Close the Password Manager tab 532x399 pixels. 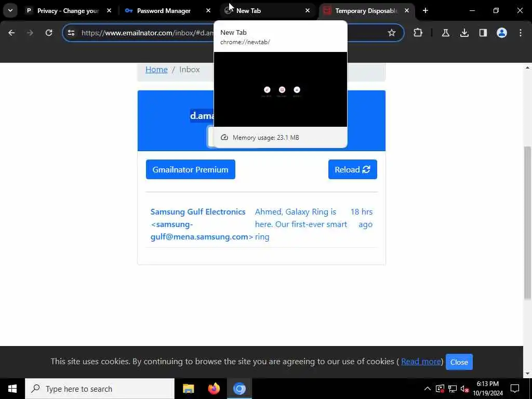coord(208,11)
